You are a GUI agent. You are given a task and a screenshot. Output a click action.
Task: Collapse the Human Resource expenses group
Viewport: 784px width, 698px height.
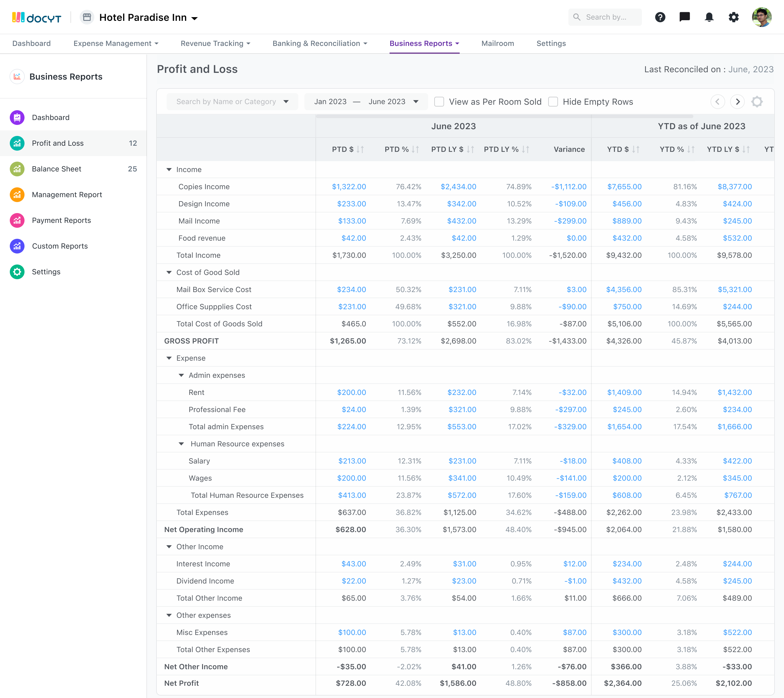[181, 444]
